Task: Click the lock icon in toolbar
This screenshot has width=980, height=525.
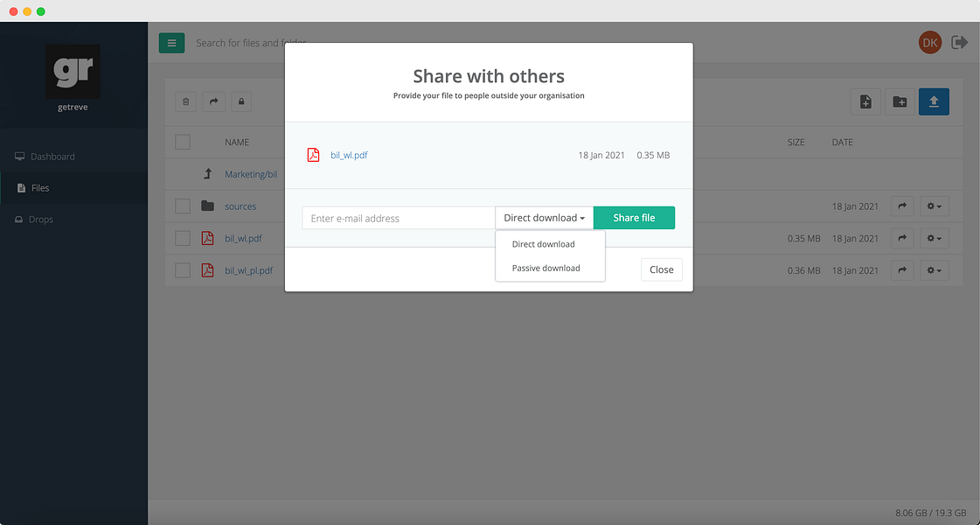Action: point(241,101)
